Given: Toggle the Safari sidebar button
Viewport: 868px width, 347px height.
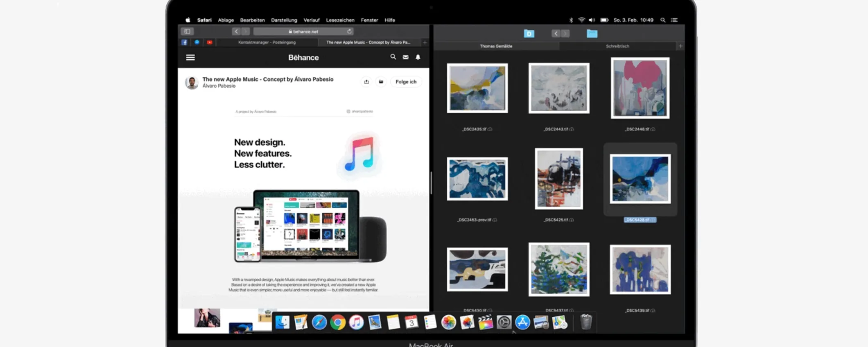Looking at the screenshot, I should pos(187,32).
